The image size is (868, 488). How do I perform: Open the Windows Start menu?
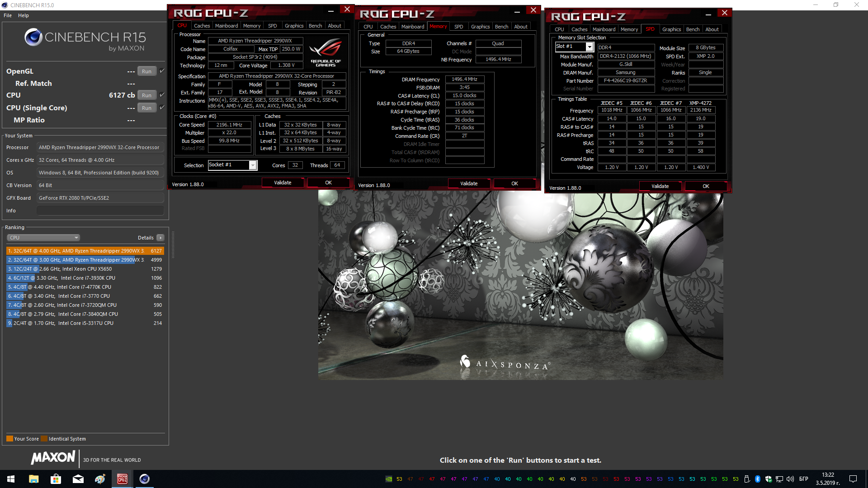(x=11, y=479)
